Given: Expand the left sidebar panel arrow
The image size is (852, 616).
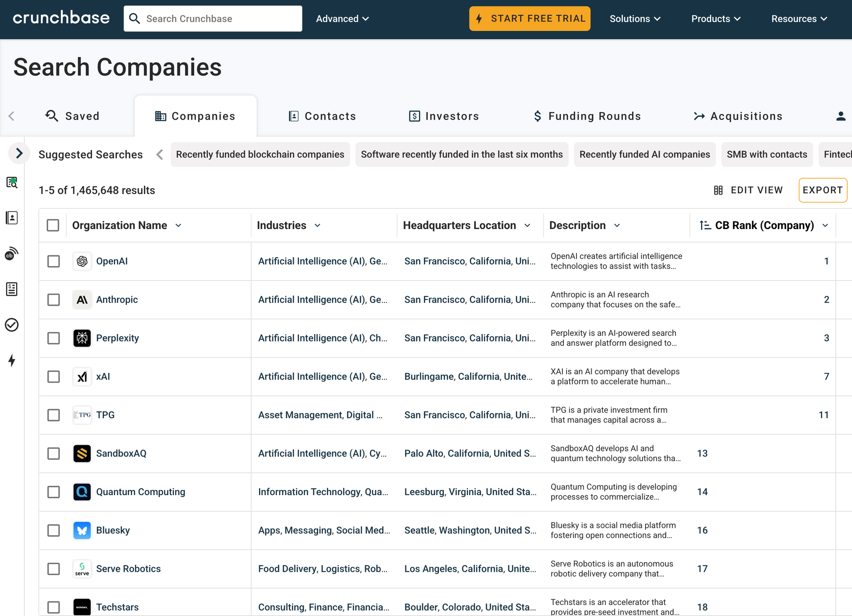Looking at the screenshot, I should coord(19,153).
